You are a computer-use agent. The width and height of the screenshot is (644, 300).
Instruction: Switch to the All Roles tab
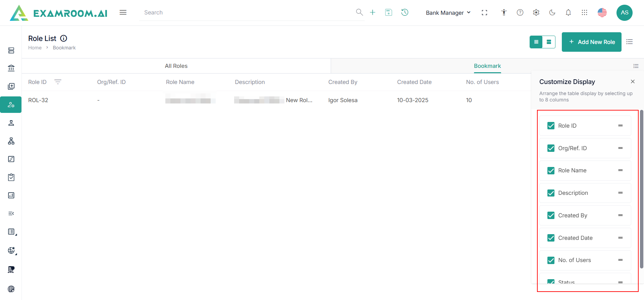pos(176,66)
